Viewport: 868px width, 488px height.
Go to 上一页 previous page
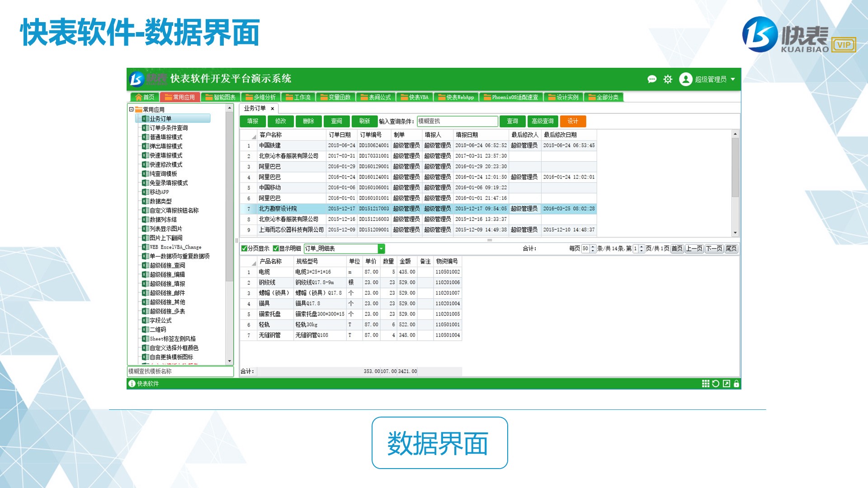[x=694, y=249]
